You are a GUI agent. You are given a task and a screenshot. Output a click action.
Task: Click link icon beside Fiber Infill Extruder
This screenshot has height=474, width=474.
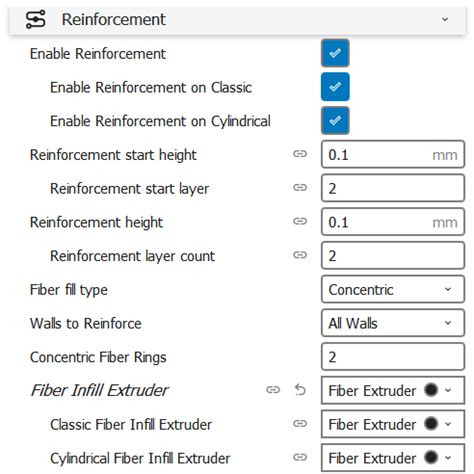(273, 390)
